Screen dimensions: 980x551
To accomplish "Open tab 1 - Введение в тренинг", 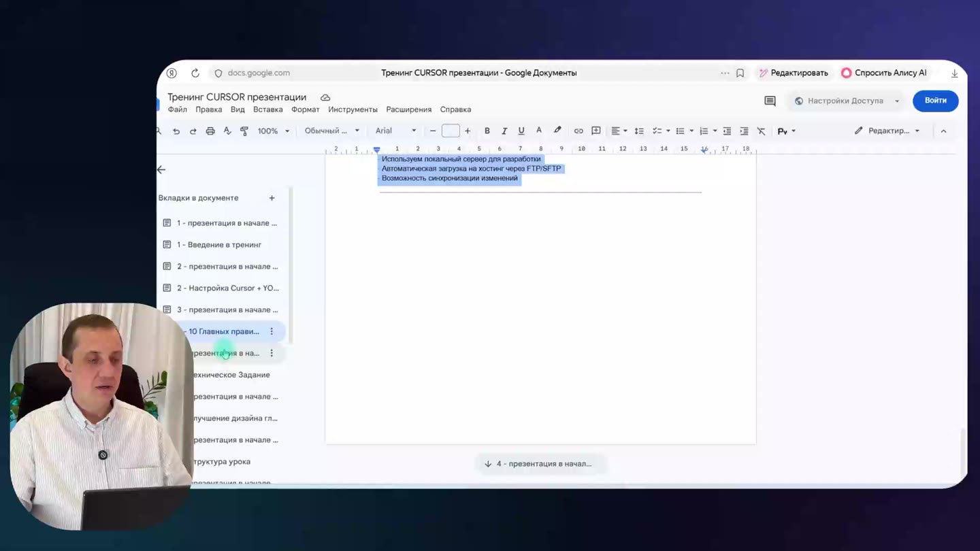I will click(219, 245).
